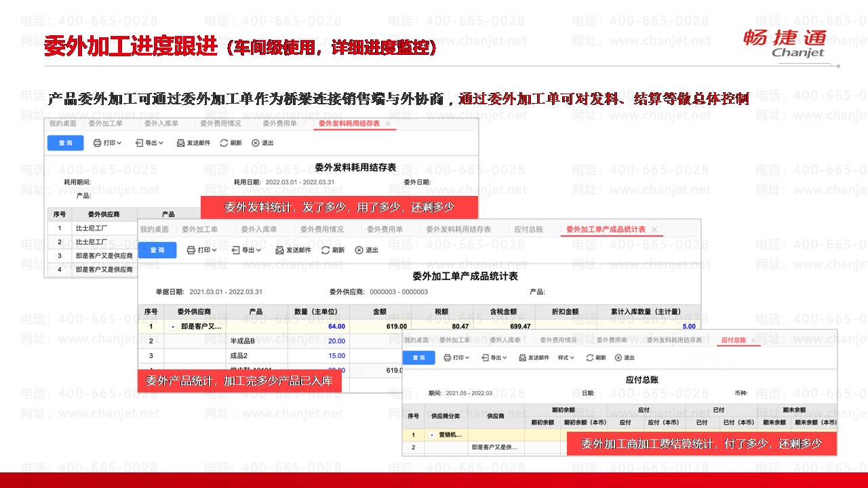Click the 畅捷通 Chanjet logo
The width and height of the screenshot is (868, 488).
point(785,43)
